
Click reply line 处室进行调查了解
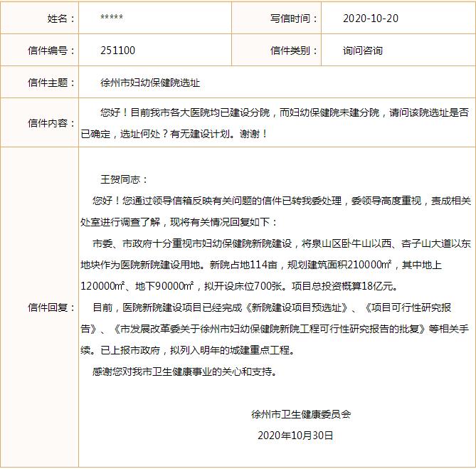click(179, 222)
